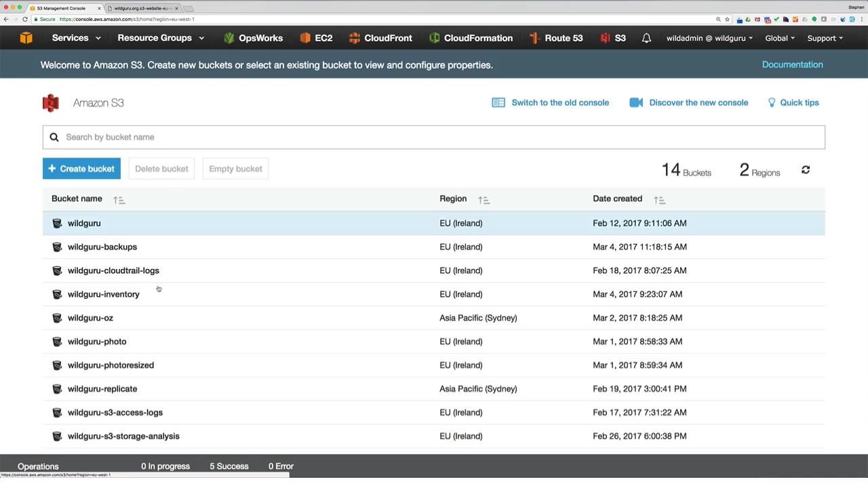Click the bucket icon beside wildguru-cloudtrail-logs
The height and width of the screenshot is (488, 868).
[x=57, y=270]
